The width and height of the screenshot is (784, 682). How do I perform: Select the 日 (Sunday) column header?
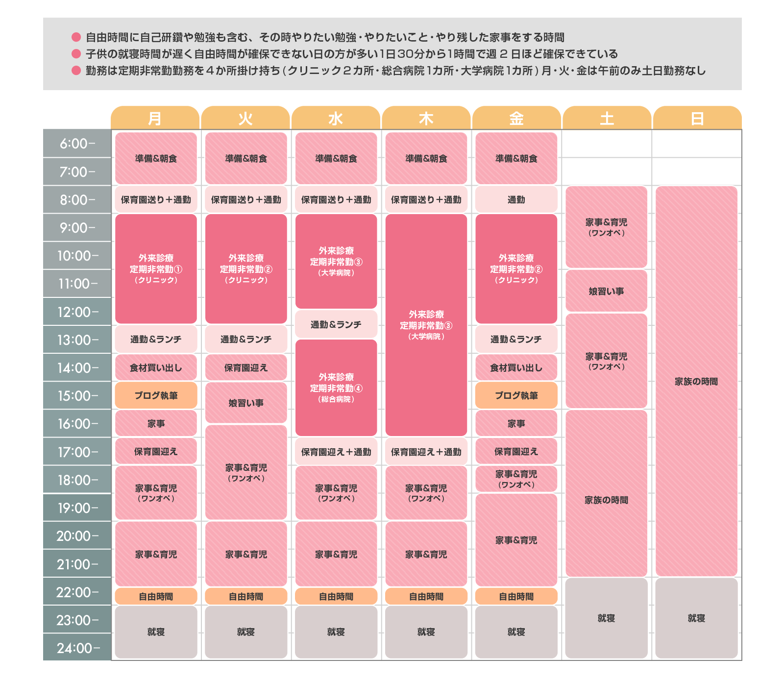pyautogui.click(x=697, y=118)
